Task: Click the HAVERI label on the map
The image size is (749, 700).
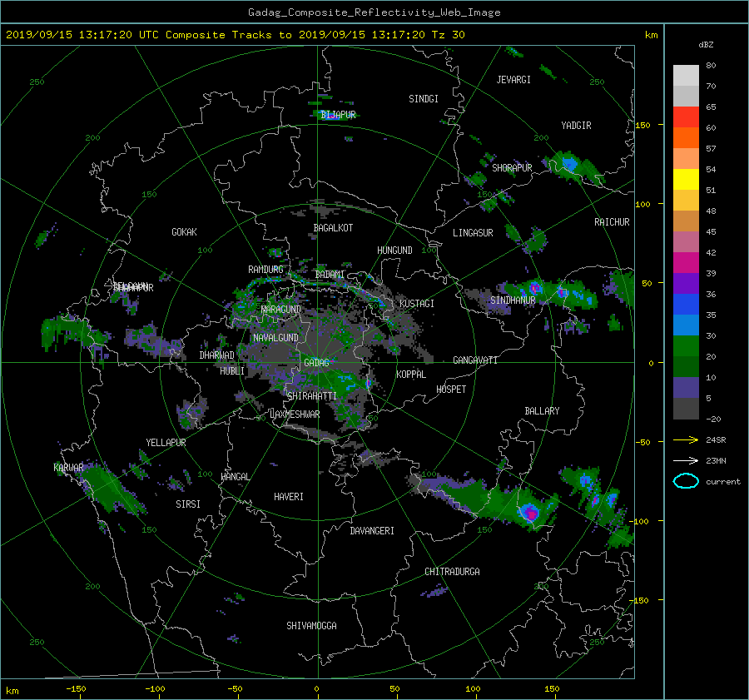Action: coord(289,497)
